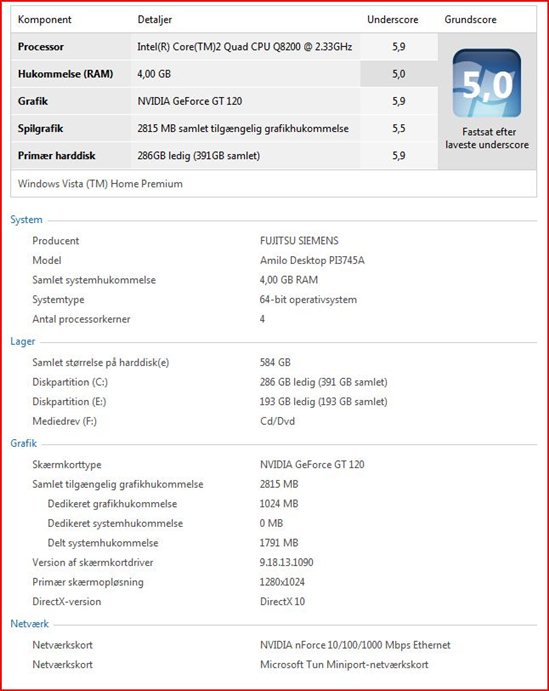Click the System section heading
549x691 pixels.
click(26, 219)
